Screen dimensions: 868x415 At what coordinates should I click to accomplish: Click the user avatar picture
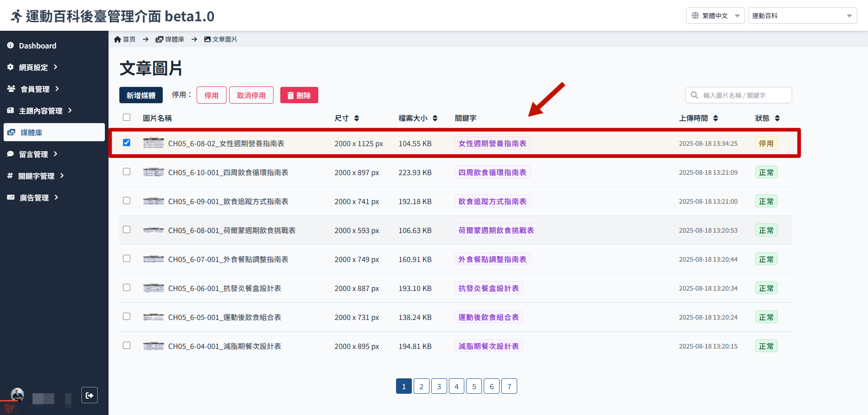[17, 395]
